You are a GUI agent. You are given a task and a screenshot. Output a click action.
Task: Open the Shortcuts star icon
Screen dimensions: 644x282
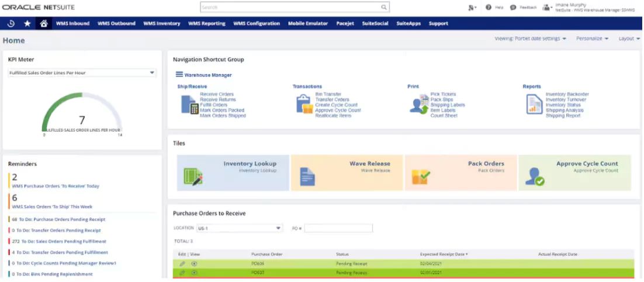tap(27, 23)
